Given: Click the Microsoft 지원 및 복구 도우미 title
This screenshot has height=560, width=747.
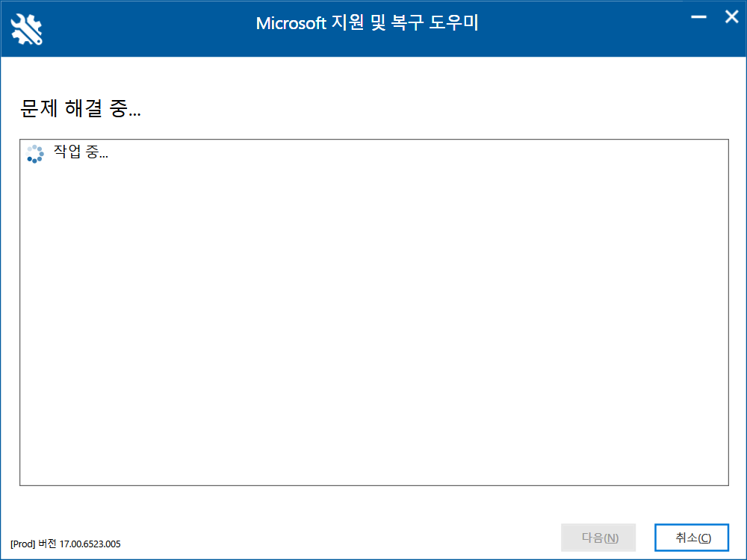Looking at the screenshot, I should [x=367, y=23].
